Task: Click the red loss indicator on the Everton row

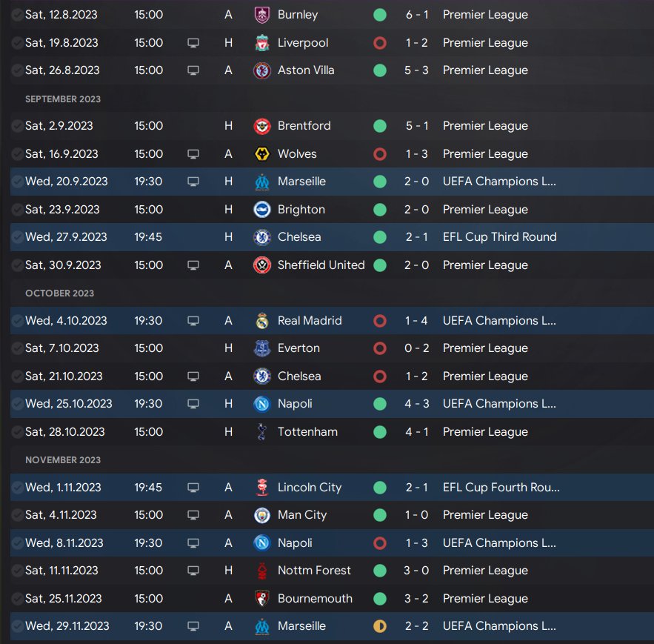Action: [379, 348]
